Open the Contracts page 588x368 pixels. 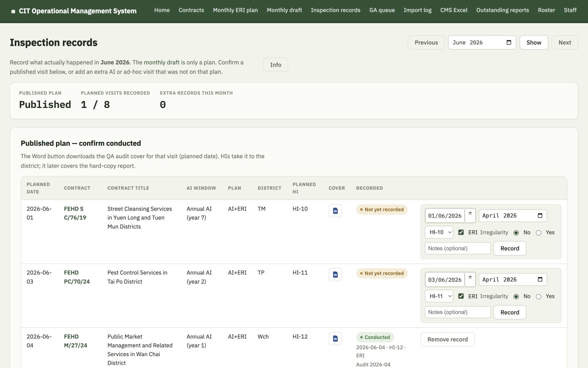pyautogui.click(x=191, y=10)
